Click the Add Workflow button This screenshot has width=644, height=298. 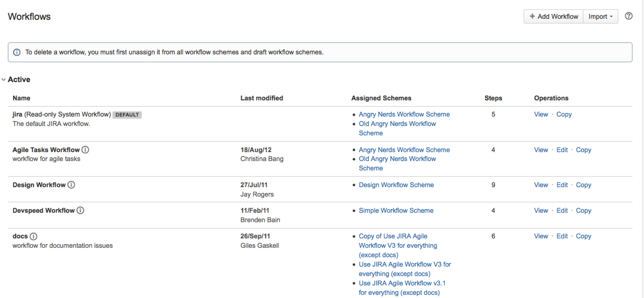coord(553,16)
